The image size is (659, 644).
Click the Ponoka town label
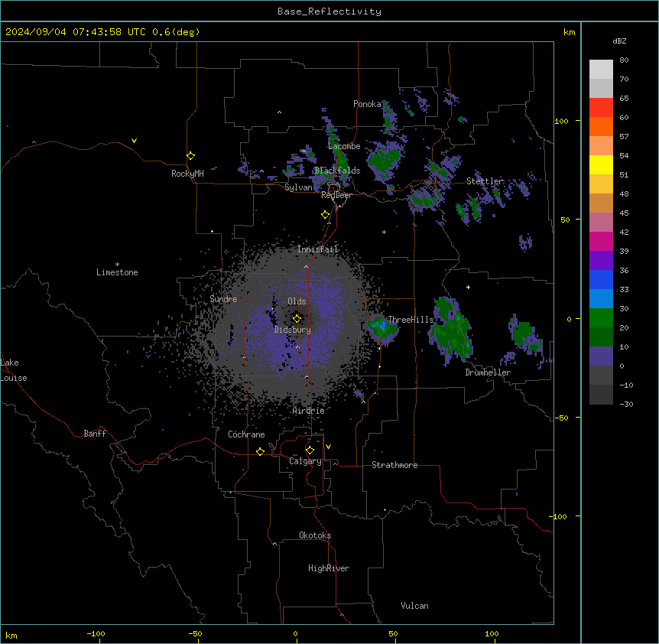367,104
